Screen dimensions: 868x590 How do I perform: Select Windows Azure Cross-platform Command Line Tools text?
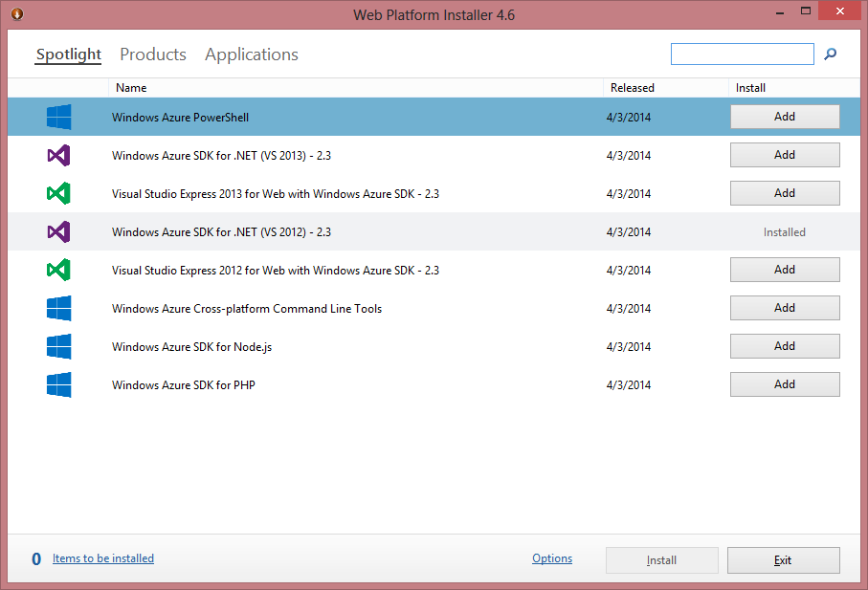coord(246,309)
